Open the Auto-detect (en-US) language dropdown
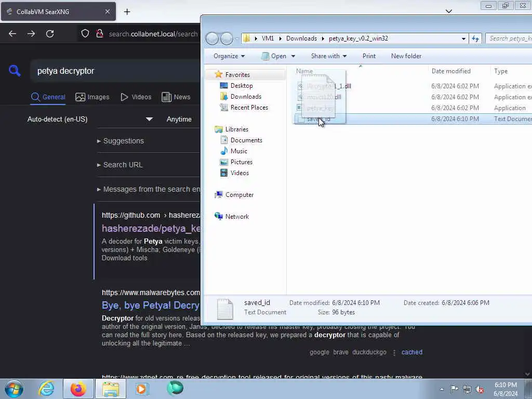 tap(90, 119)
